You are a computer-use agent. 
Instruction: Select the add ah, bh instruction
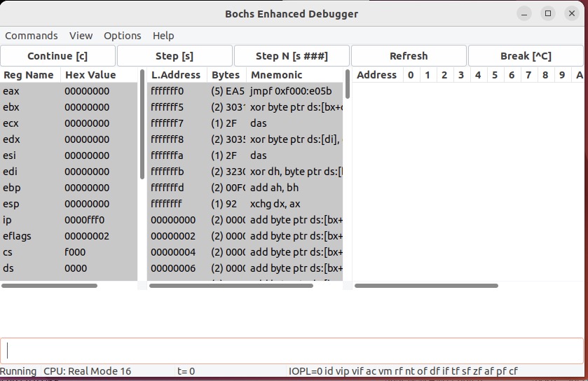(245, 188)
